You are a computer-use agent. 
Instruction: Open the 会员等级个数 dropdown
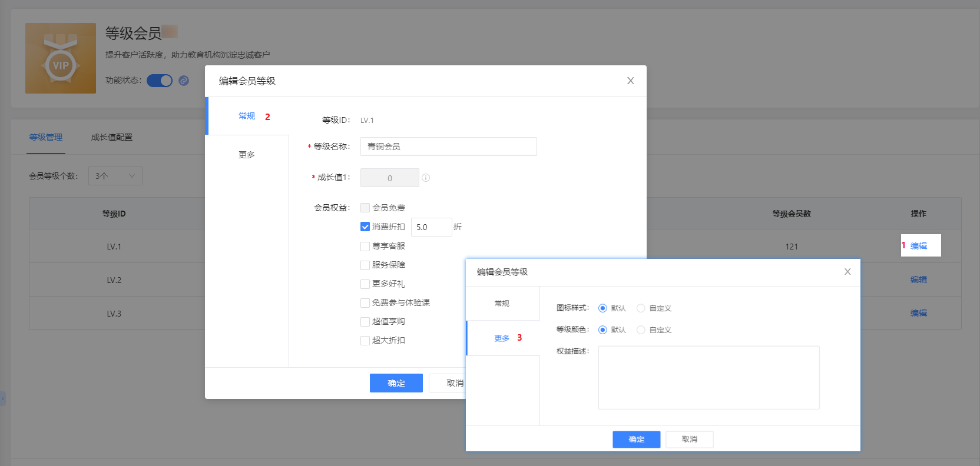point(115,176)
